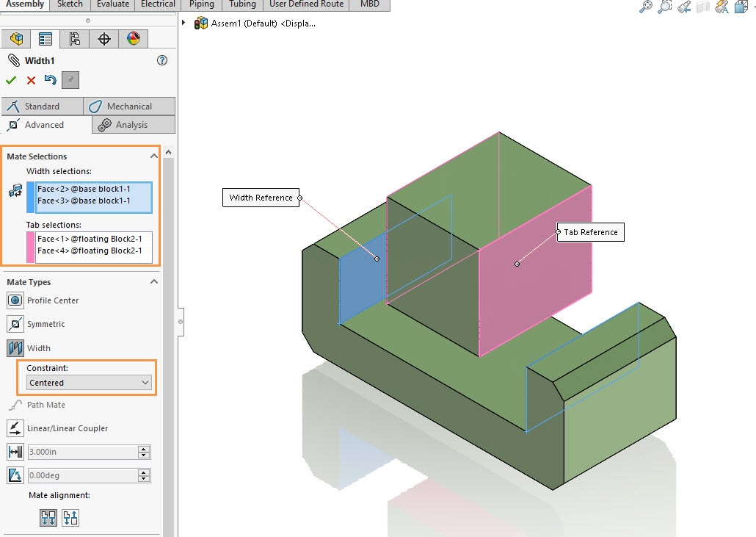
Task: Open the Electrical ribbon tab
Action: pyautogui.click(x=158, y=4)
